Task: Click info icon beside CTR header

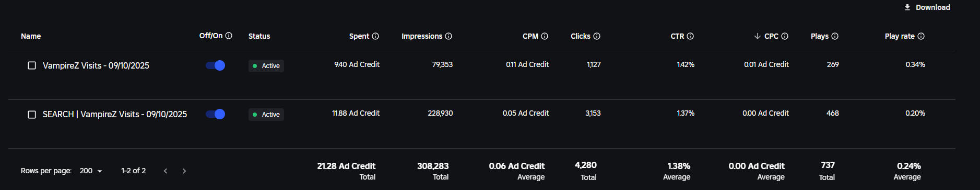Action: point(690,36)
